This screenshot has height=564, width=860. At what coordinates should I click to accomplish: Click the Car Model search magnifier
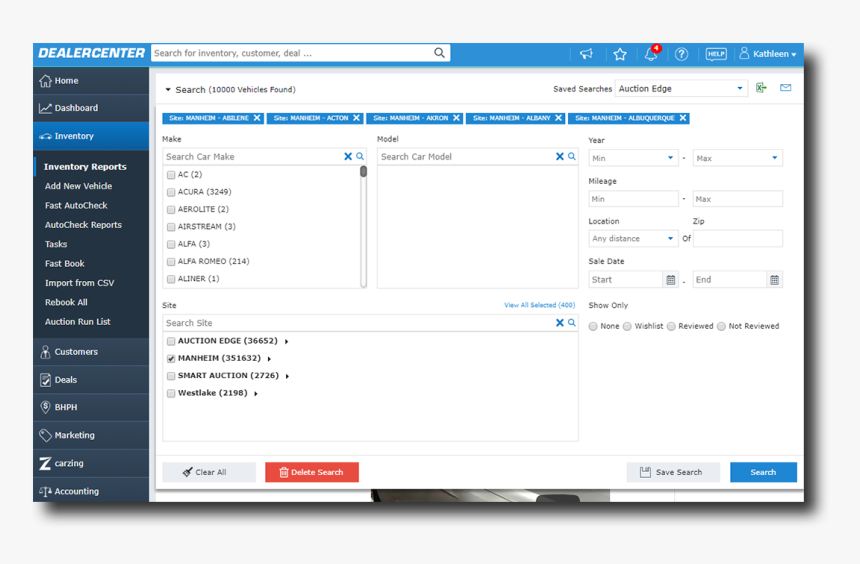point(572,156)
